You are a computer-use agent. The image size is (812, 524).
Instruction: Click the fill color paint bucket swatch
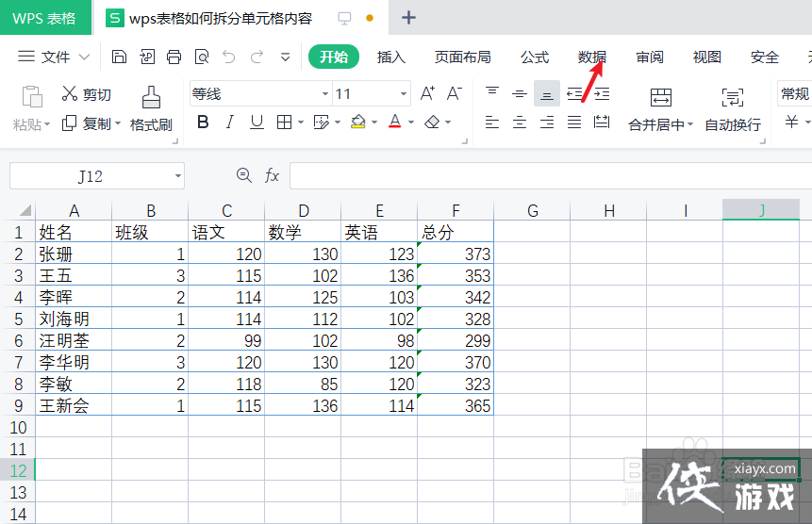pyautogui.click(x=357, y=123)
